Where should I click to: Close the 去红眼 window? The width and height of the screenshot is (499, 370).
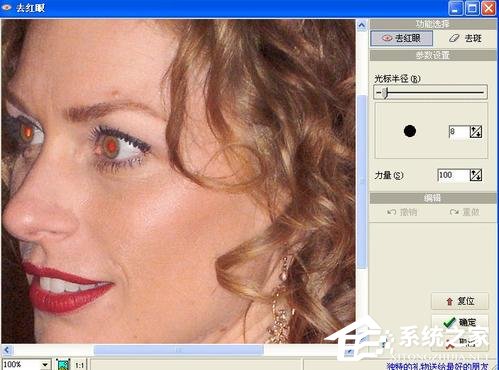click(x=489, y=8)
